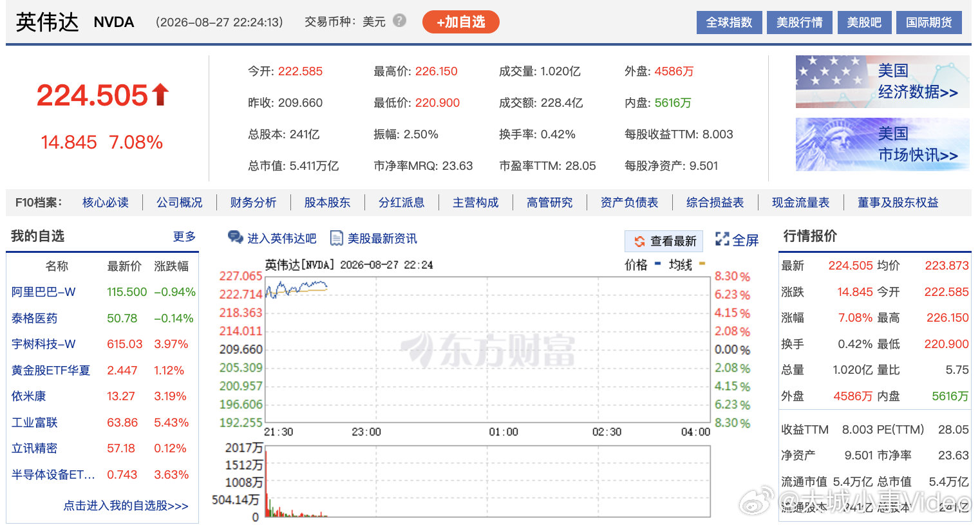This screenshot has height=525, width=980.
Task: Click the 量比 5.75 value in 行情报价
Action: [957, 370]
